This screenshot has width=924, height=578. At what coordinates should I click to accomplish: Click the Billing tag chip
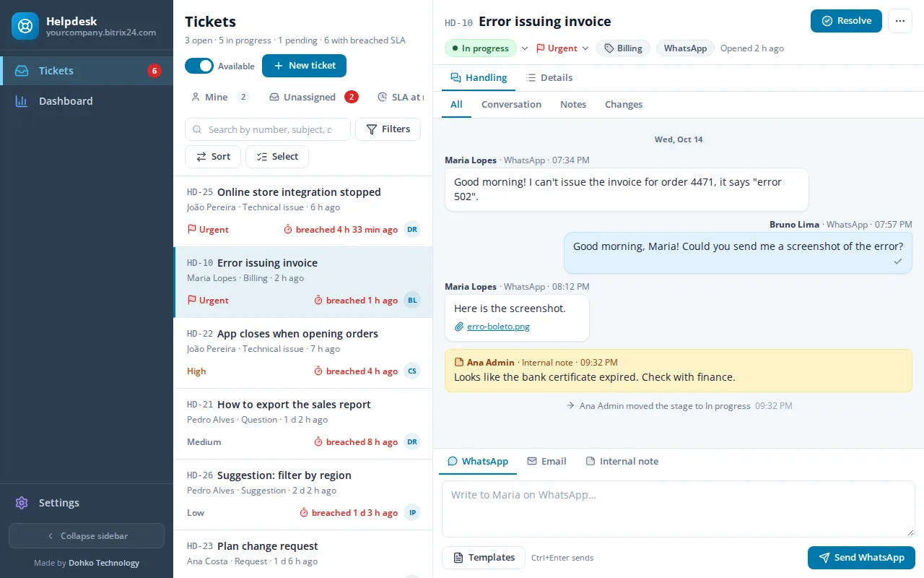point(624,48)
